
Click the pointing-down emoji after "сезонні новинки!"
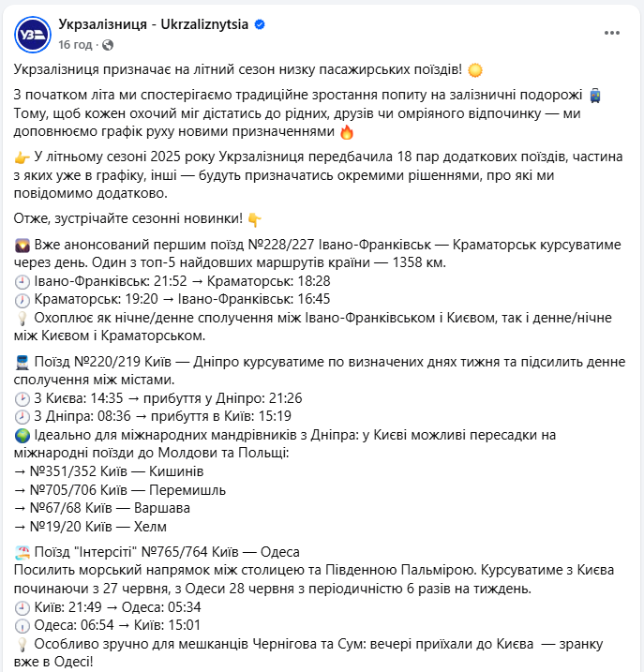[x=254, y=219]
